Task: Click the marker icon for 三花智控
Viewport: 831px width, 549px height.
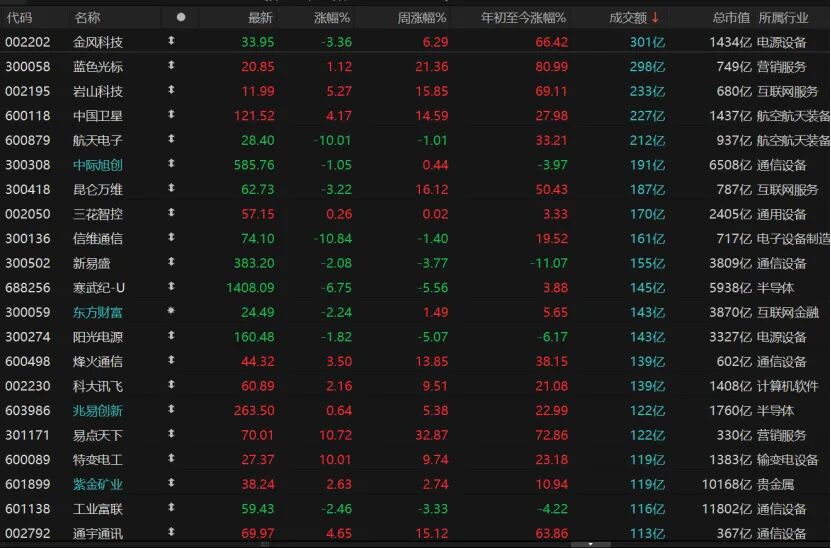Action: (171, 212)
